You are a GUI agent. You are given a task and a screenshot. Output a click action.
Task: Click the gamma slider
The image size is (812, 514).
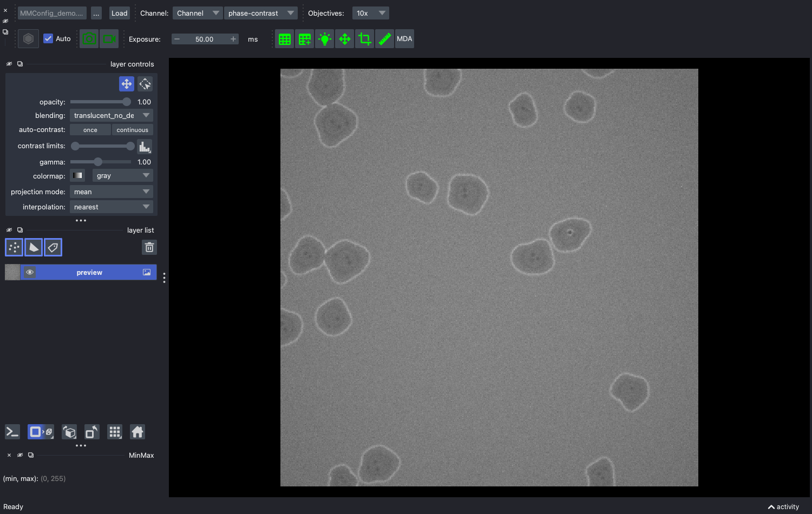pos(101,162)
